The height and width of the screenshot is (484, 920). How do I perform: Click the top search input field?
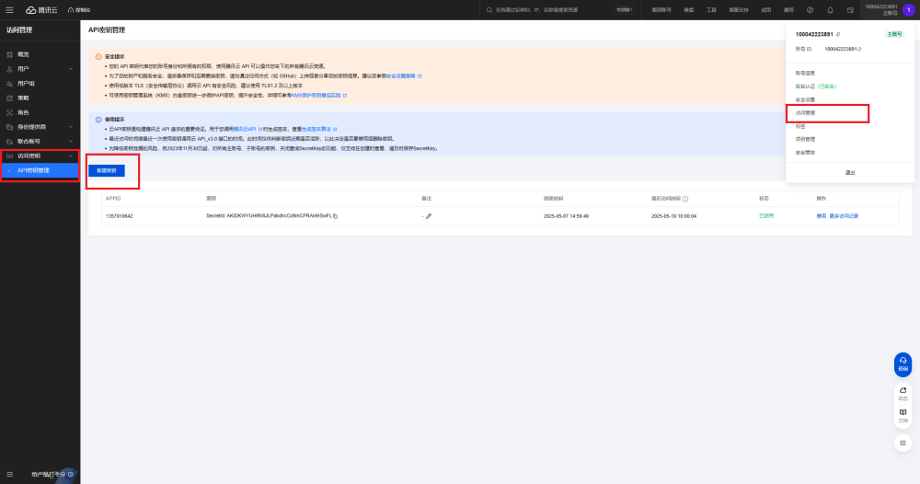(x=560, y=9)
